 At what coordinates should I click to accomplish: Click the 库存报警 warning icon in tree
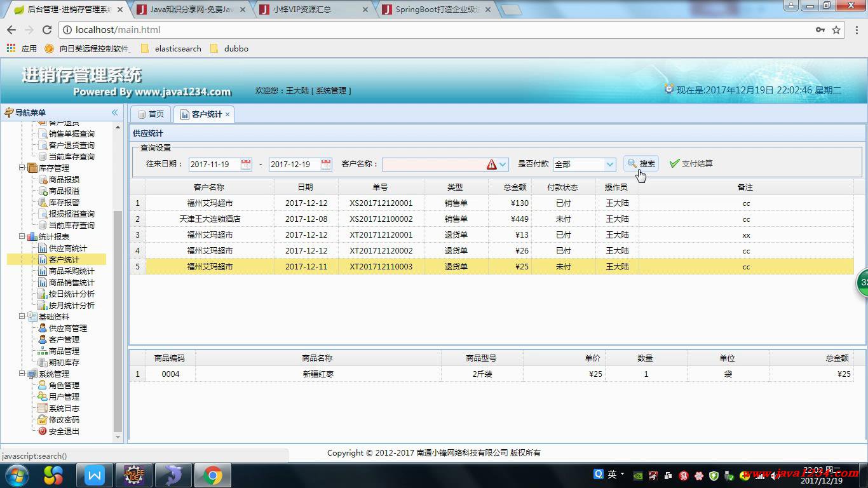click(x=43, y=203)
